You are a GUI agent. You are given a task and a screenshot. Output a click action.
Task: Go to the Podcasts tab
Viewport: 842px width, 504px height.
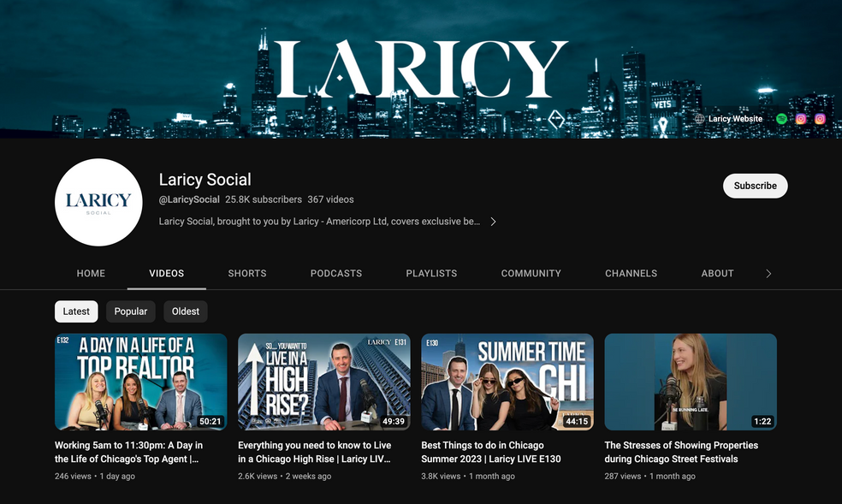[x=336, y=274]
